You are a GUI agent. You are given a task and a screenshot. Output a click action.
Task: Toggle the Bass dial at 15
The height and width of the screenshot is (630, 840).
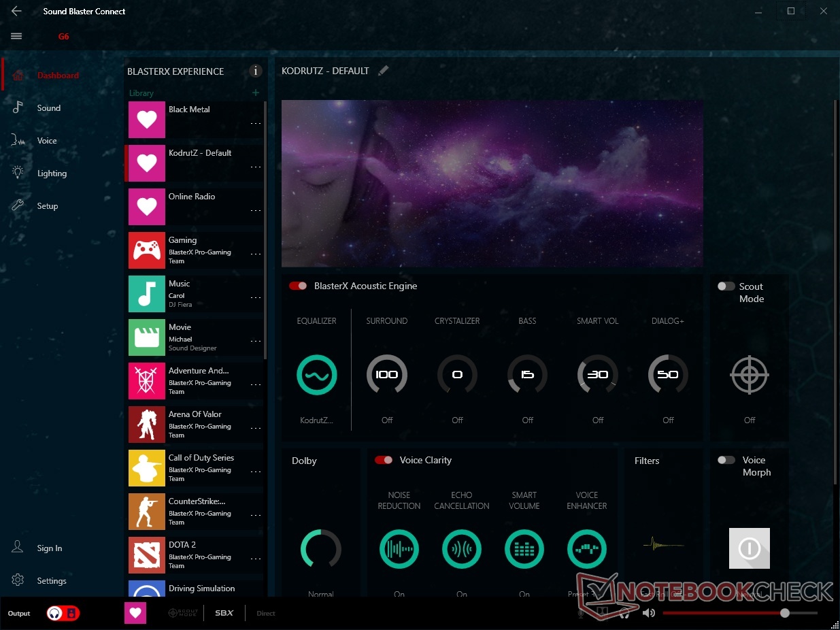click(x=528, y=375)
